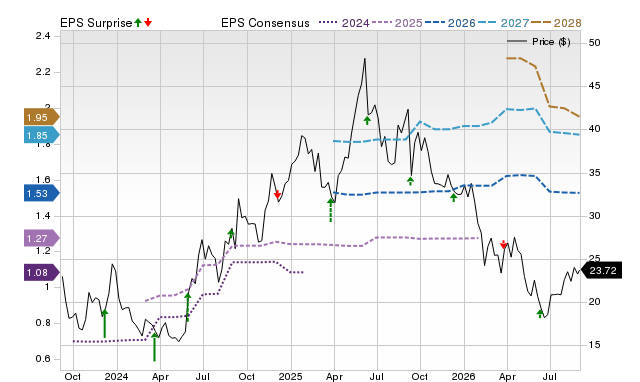Click the green surprise arrow near June 2024
Viewport: 640px width, 382px height.
point(188,307)
